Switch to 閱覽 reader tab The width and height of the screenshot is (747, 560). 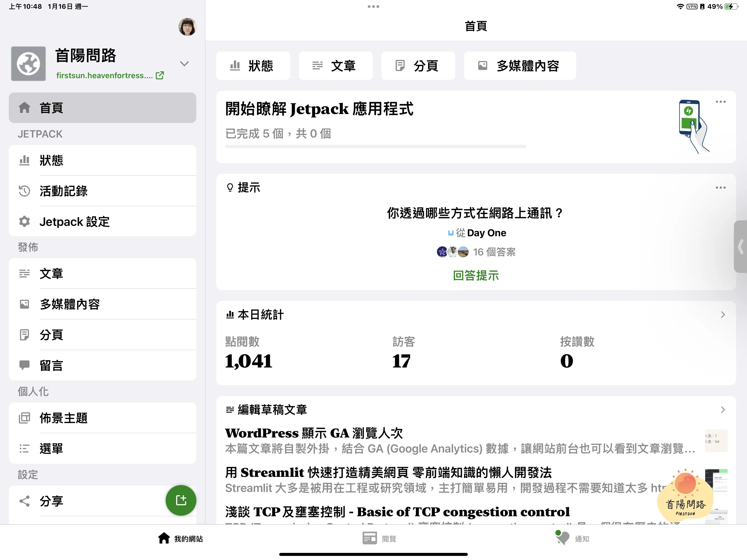coord(380,539)
